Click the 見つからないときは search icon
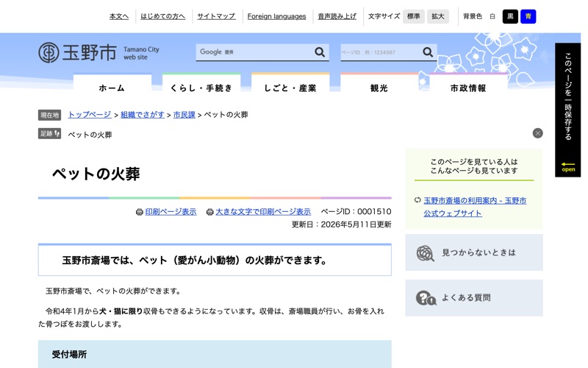Screen dimensions: 588x368 [x=426, y=253]
